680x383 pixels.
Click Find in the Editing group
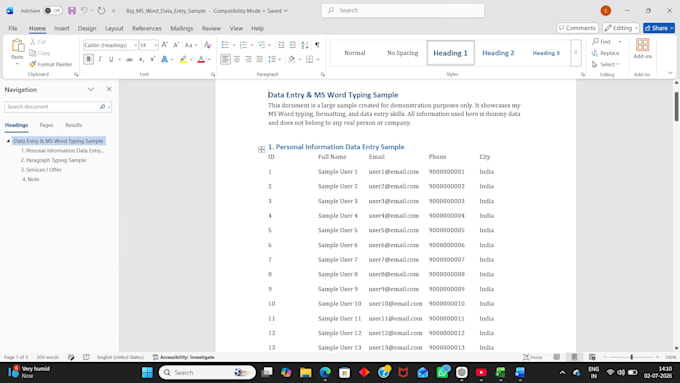602,42
